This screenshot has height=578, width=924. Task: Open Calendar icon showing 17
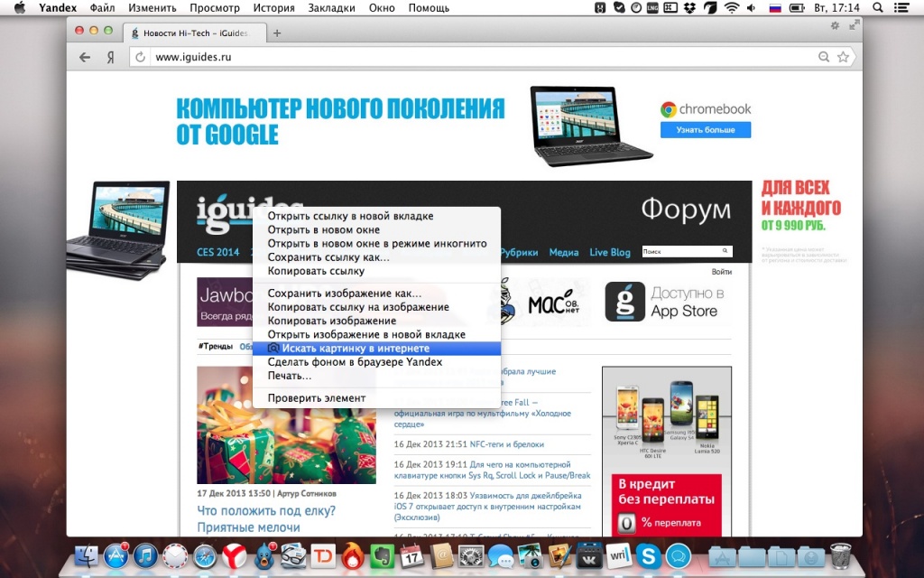coord(411,556)
